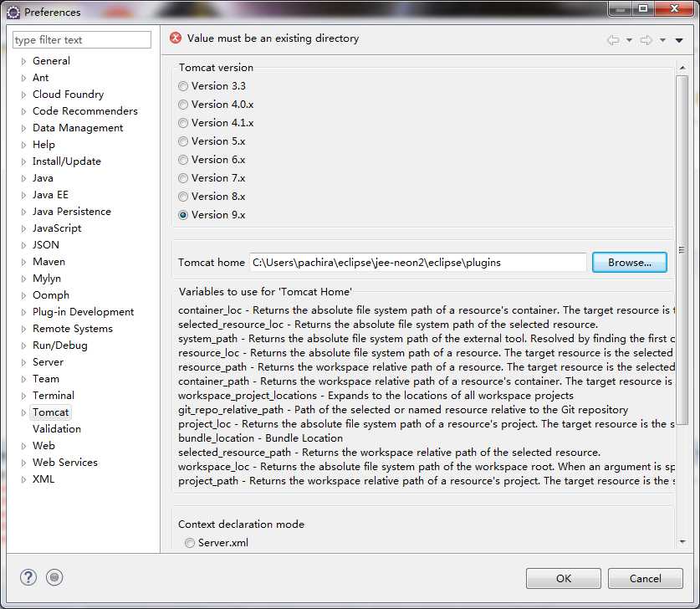Select Remote Systems entry
The width and height of the screenshot is (700, 609).
click(72, 329)
